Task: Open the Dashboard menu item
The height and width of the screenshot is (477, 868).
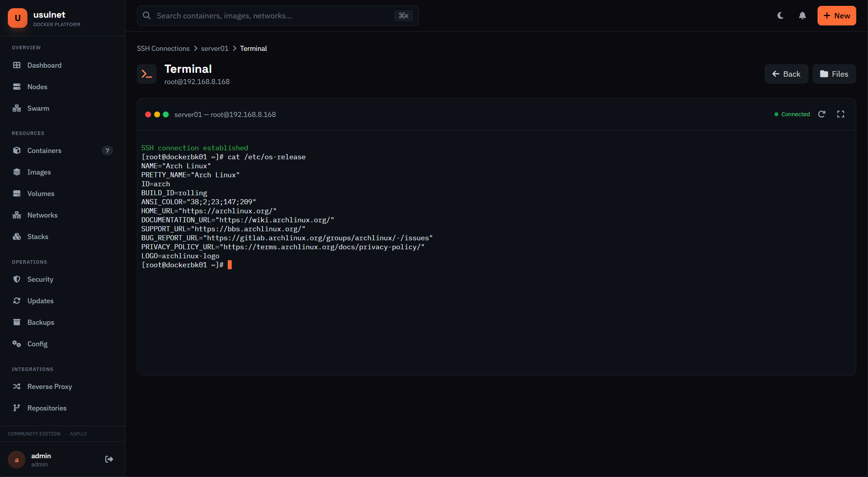Action: pos(44,65)
